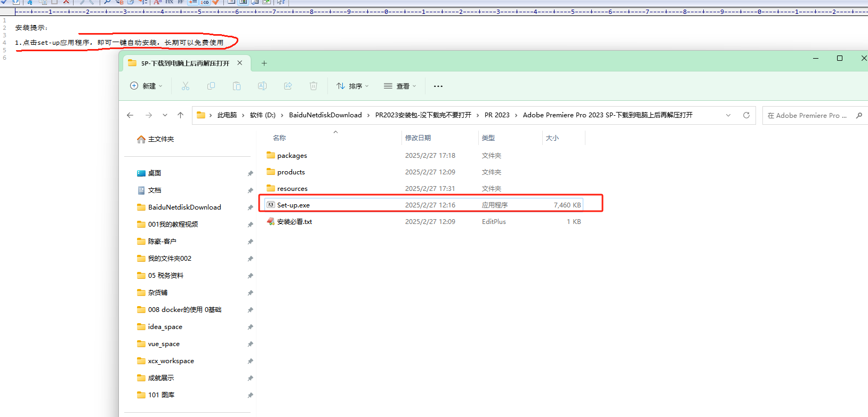Viewport: 868px width, 417px height.
Task: Navigate to 软件 (D:) in the breadcrumb
Action: 263,115
